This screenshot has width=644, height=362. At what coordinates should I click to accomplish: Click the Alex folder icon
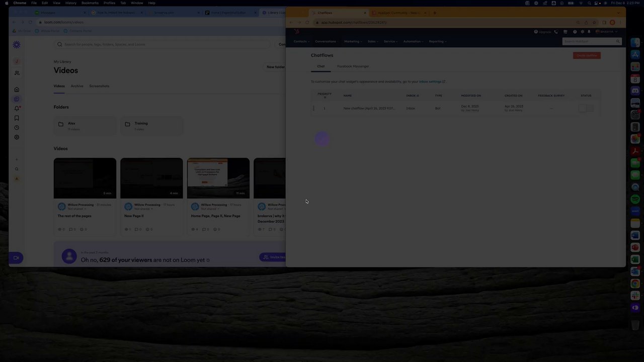point(61,124)
